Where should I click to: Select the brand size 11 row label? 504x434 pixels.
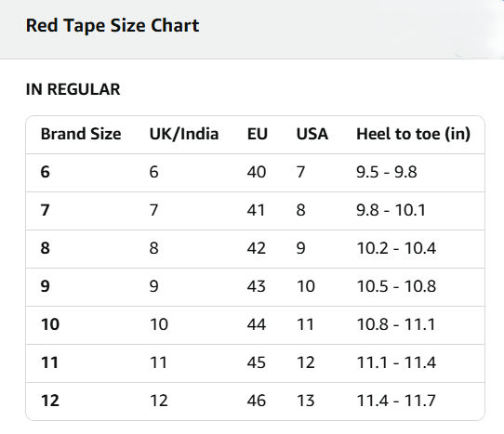[x=49, y=362]
